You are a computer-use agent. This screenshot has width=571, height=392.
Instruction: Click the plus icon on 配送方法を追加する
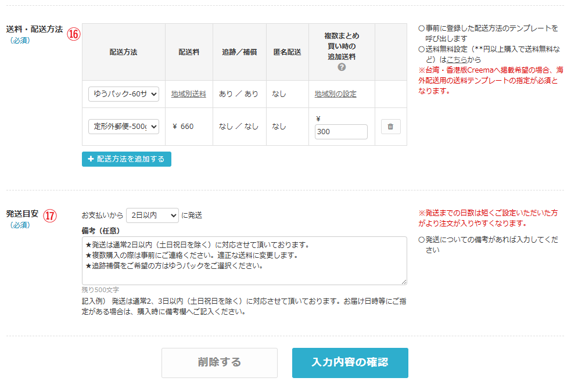(x=91, y=159)
